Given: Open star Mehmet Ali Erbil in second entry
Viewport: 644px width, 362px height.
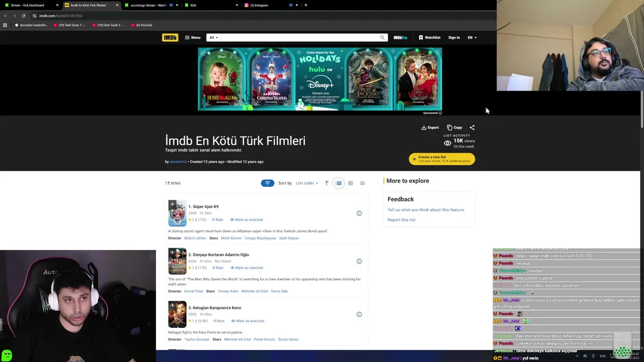Looking at the screenshot, I should click(x=255, y=291).
